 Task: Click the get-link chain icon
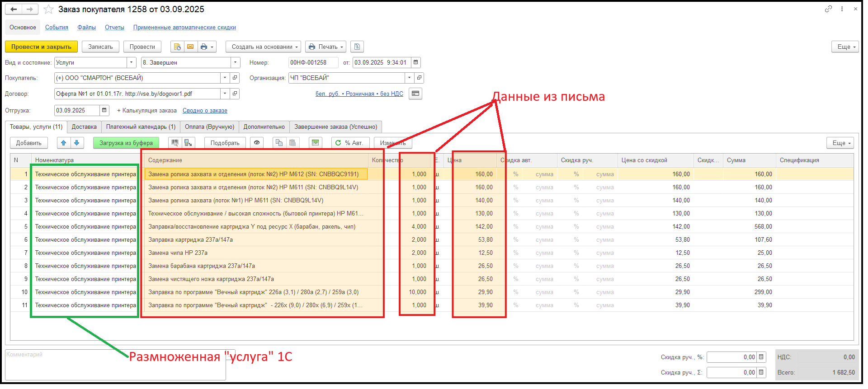point(828,9)
